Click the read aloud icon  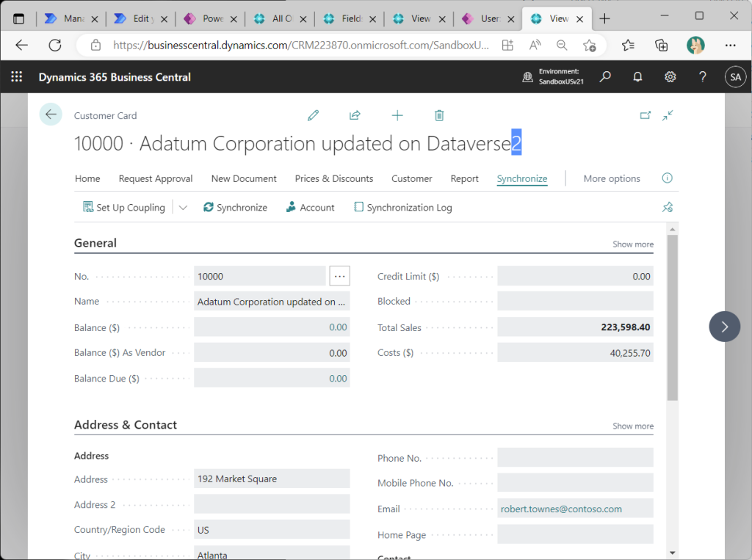click(x=535, y=45)
